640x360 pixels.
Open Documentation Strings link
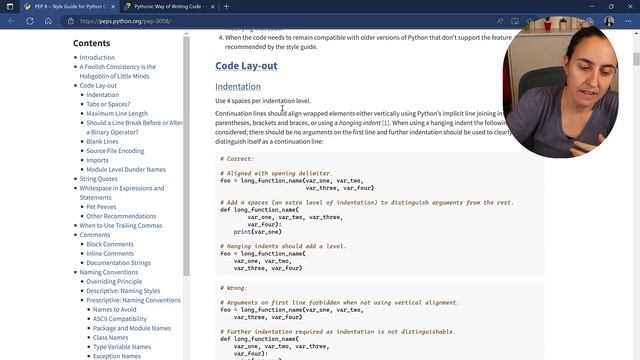(118, 263)
